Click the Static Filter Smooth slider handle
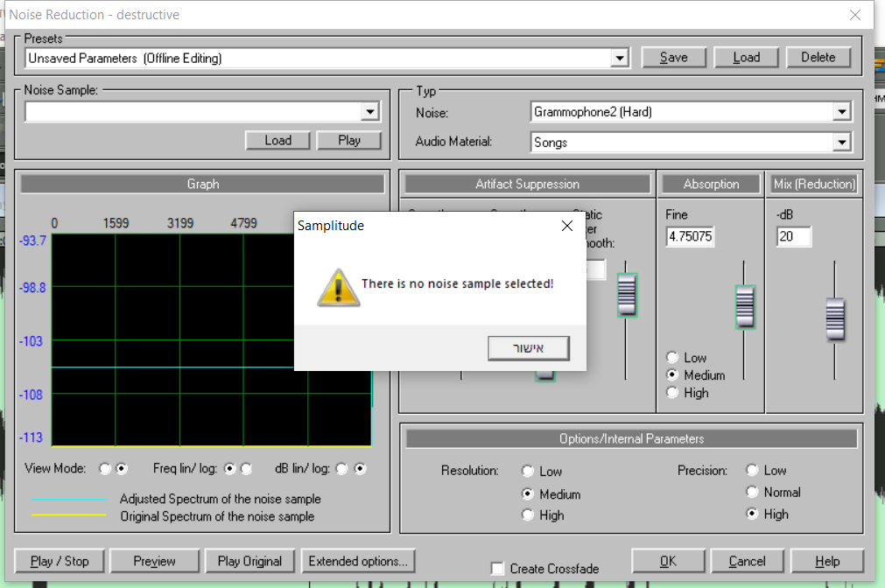 coord(627,295)
